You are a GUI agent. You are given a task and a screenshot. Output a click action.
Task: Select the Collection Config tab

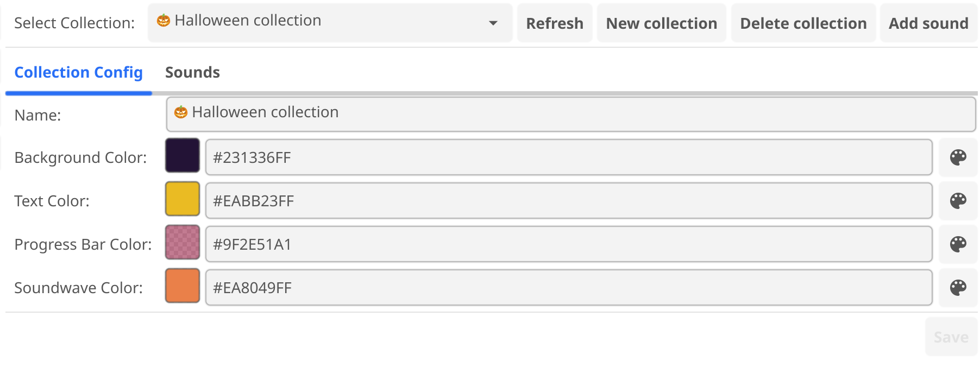point(78,72)
